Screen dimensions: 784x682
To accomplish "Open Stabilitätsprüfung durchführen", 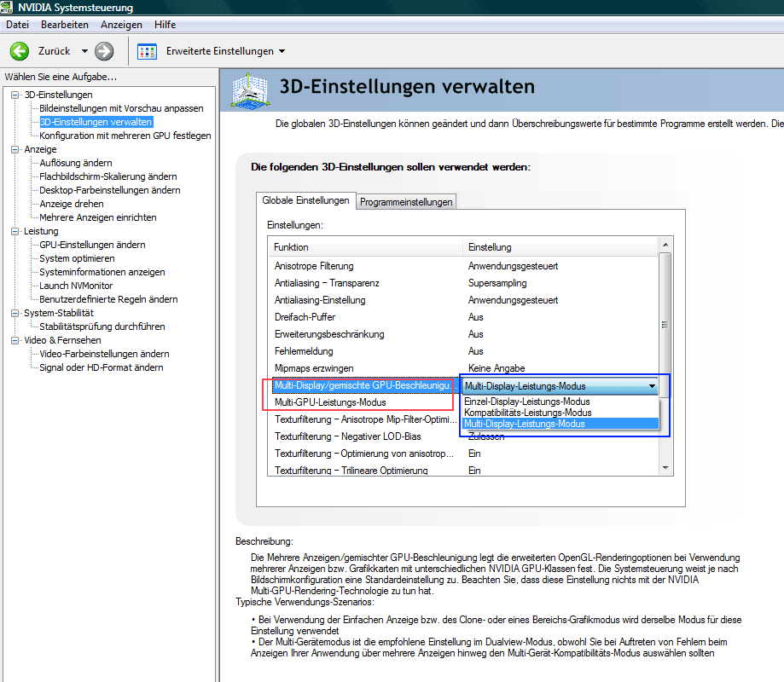I will coord(102,327).
